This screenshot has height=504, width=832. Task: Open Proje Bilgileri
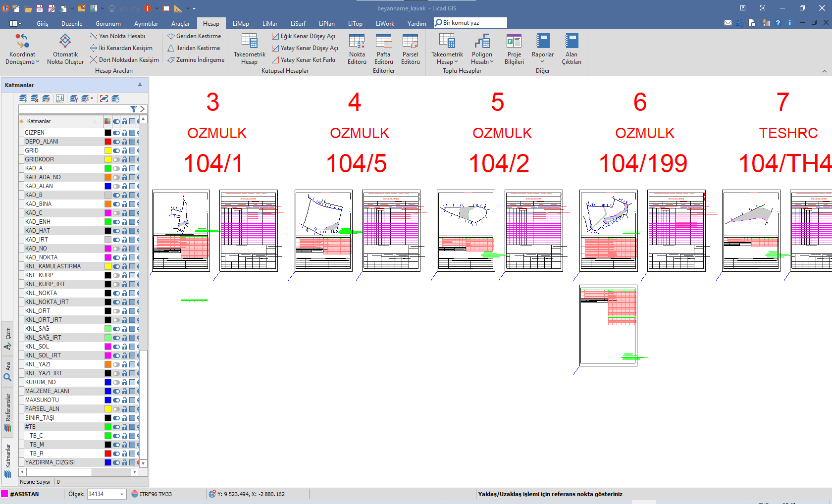[x=514, y=49]
